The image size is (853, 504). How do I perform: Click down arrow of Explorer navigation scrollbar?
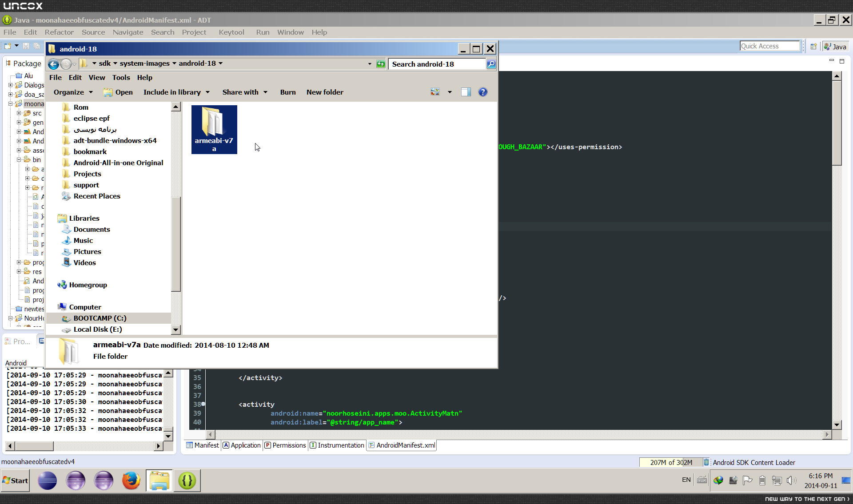pos(176,329)
